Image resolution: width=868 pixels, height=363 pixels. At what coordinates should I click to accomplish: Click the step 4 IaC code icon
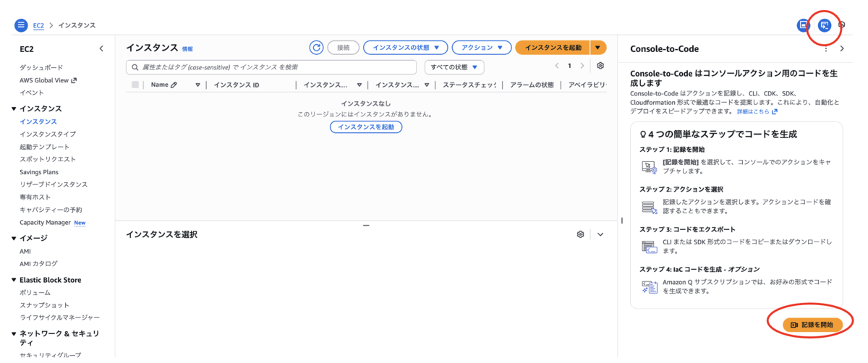tap(649, 286)
